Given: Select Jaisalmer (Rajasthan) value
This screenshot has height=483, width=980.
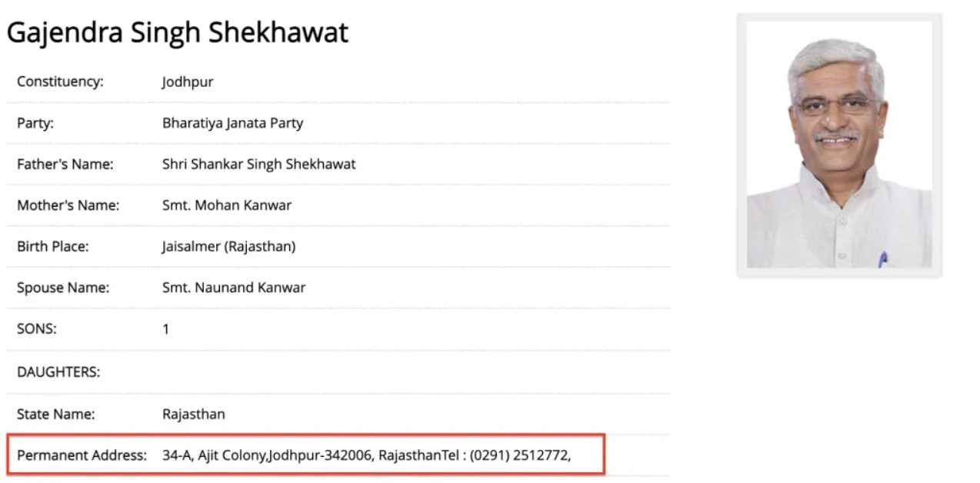Looking at the screenshot, I should click(229, 247).
